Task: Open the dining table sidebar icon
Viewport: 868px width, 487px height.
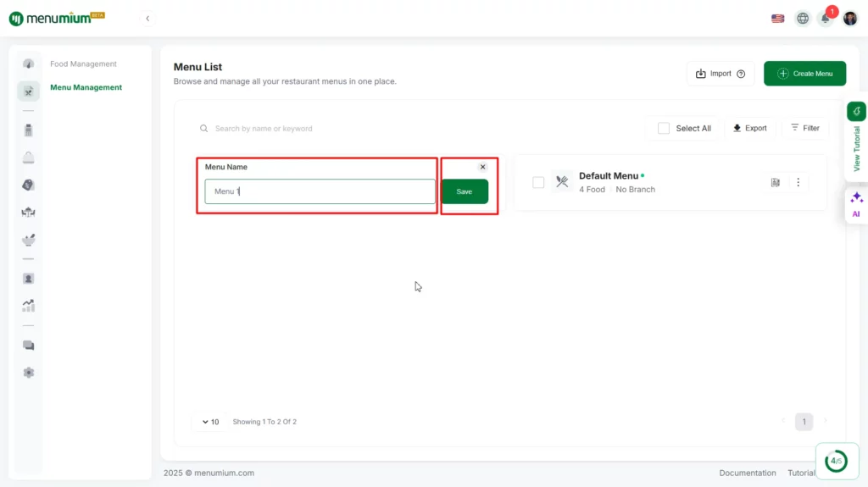Action: [x=28, y=213]
